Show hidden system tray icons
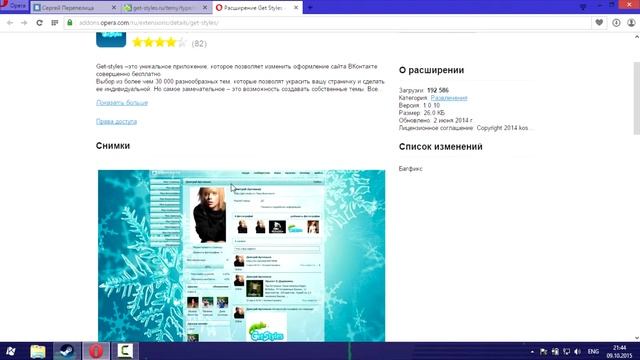Image resolution: width=640 pixels, height=360 pixels. (x=532, y=351)
